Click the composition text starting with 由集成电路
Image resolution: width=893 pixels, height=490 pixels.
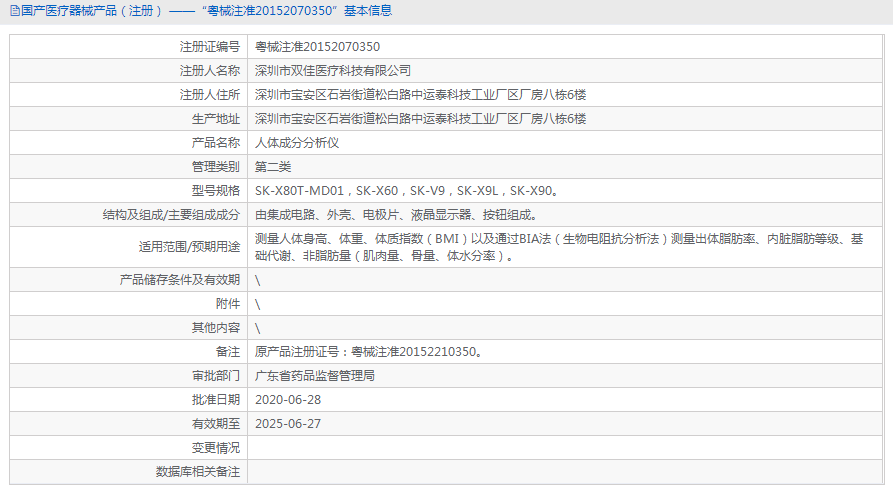coord(396,215)
